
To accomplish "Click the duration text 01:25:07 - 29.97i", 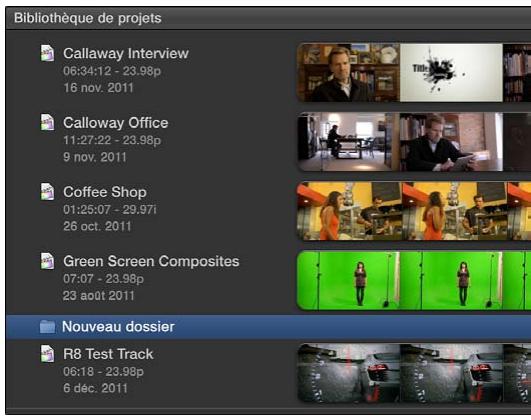I will coord(110,209).
